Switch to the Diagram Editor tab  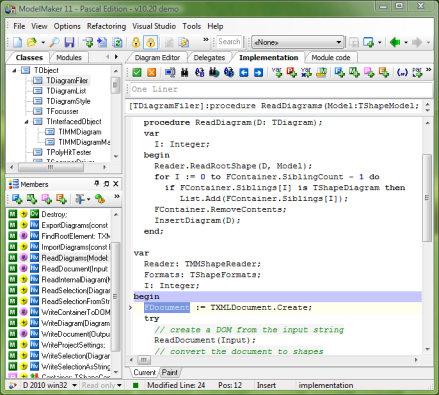pyautogui.click(x=157, y=58)
